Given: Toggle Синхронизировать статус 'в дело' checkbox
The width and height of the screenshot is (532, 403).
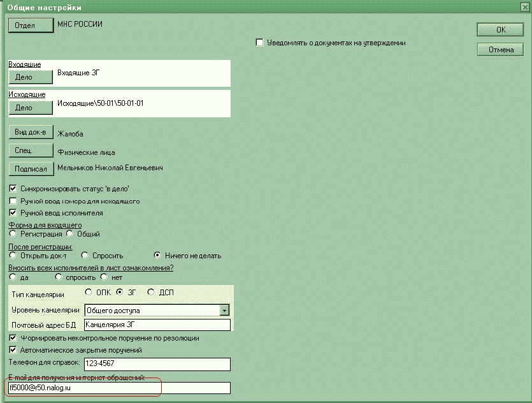Looking at the screenshot, I should [x=13, y=189].
